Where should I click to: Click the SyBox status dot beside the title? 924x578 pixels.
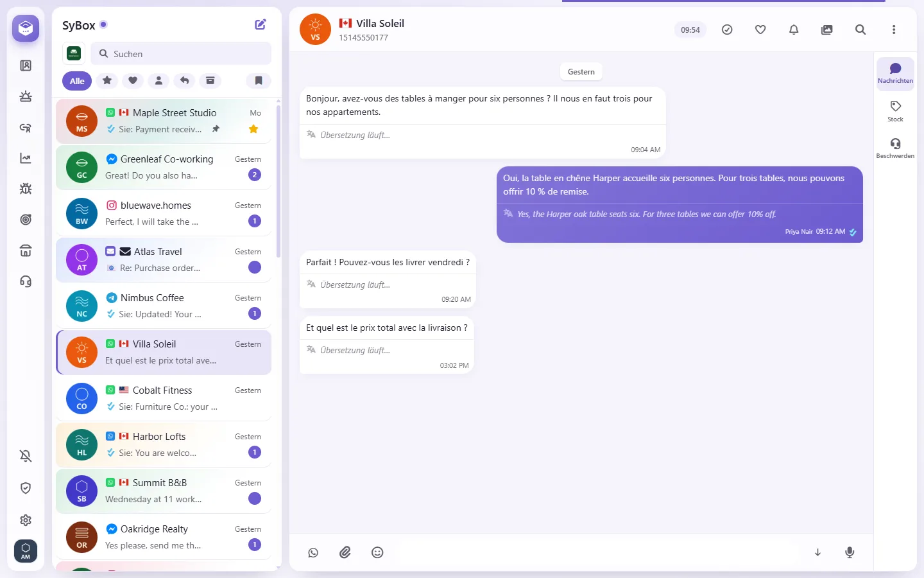103,25
